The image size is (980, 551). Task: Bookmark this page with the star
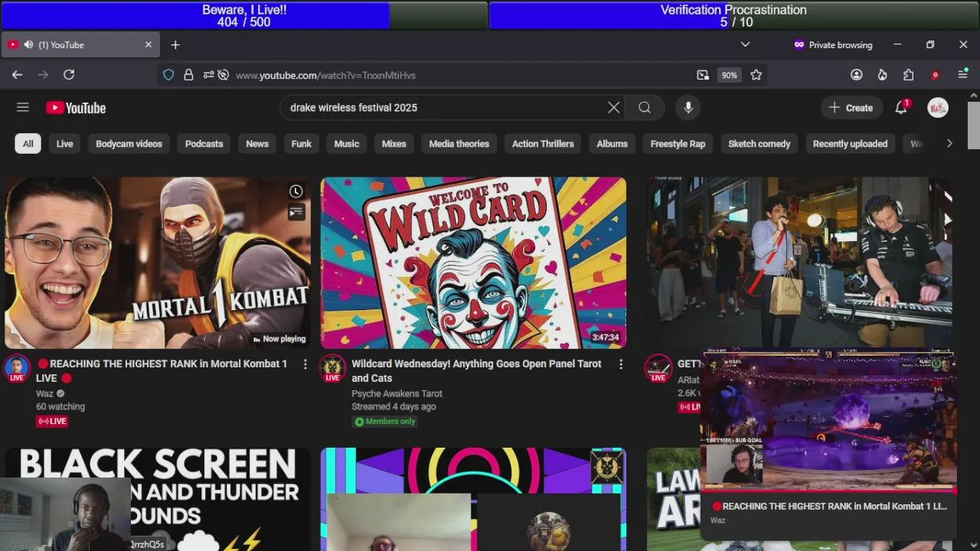(x=756, y=75)
